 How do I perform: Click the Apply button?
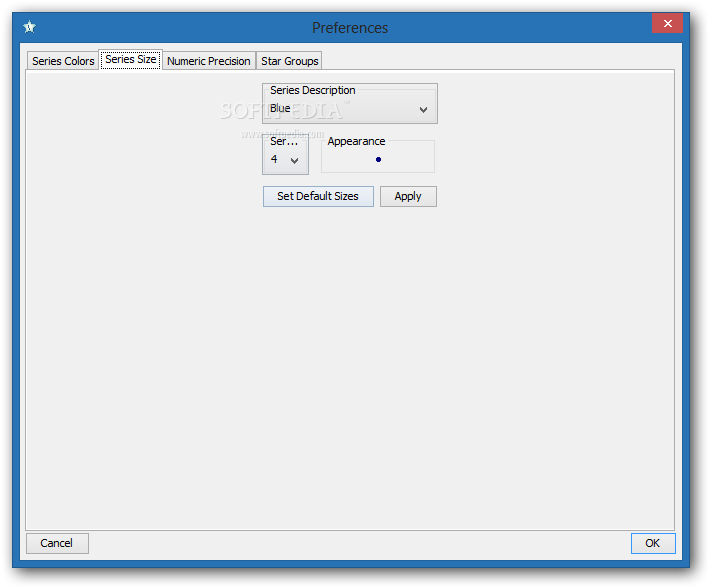pyautogui.click(x=408, y=196)
